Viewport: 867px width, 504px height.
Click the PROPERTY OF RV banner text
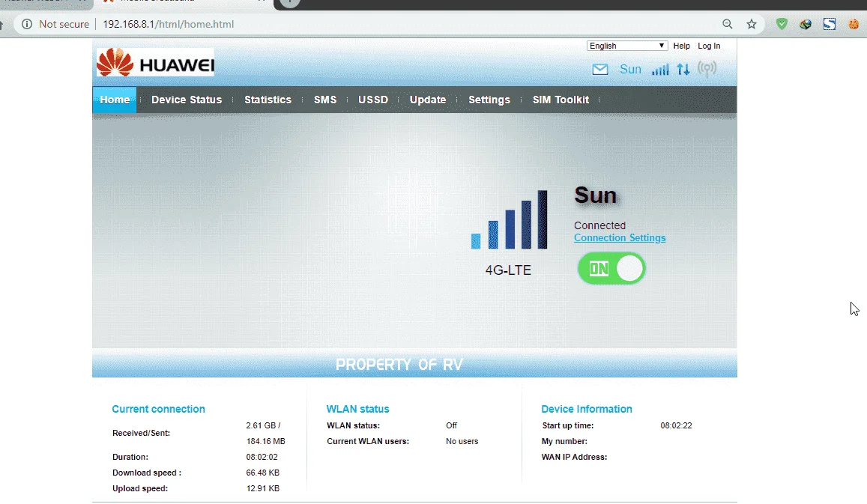point(399,365)
